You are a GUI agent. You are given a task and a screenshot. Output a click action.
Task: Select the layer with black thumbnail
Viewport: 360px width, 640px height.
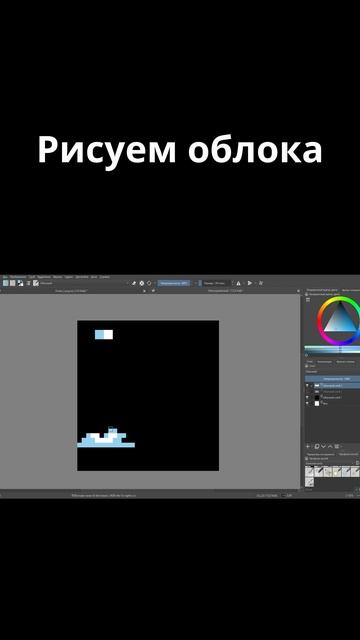[332, 397]
